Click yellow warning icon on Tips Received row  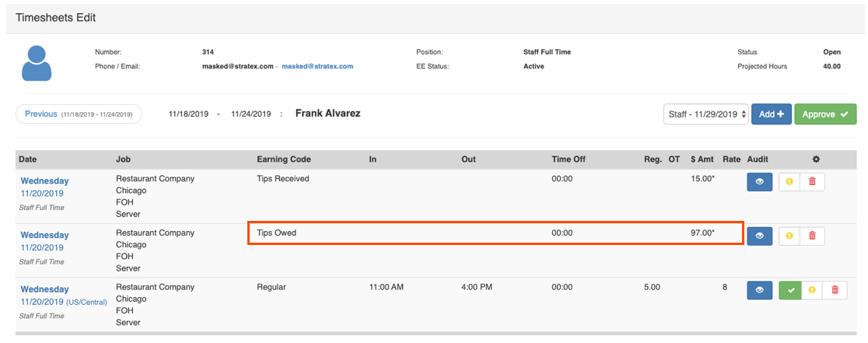click(790, 181)
